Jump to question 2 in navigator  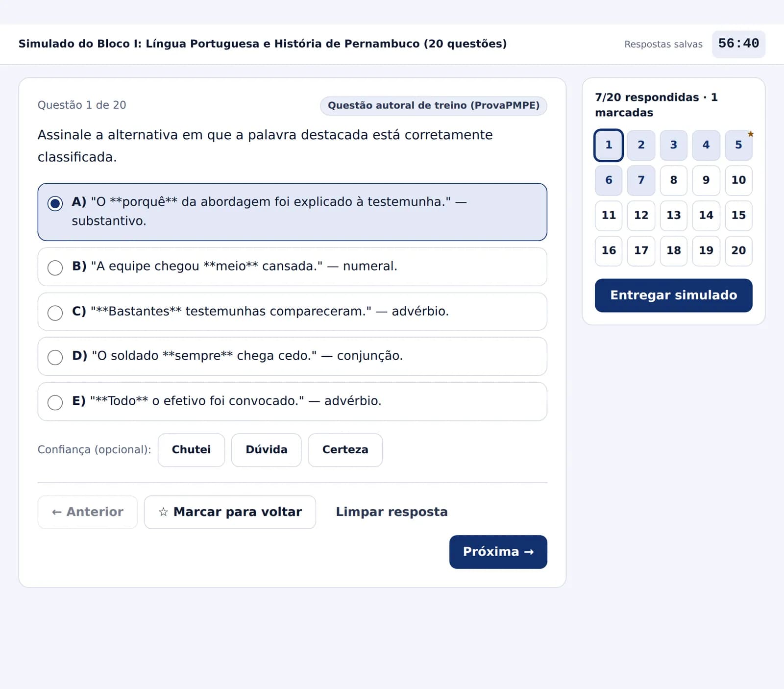(x=641, y=145)
